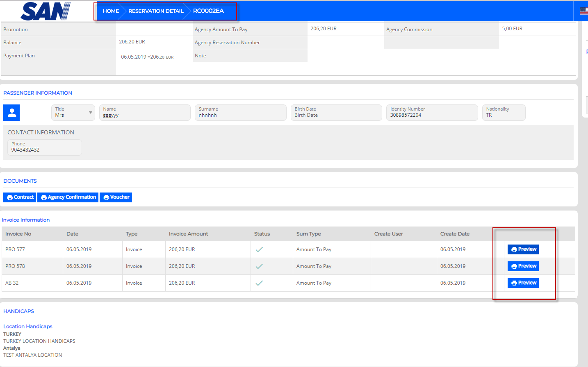
Task: Print the Contract document
Action: point(20,197)
